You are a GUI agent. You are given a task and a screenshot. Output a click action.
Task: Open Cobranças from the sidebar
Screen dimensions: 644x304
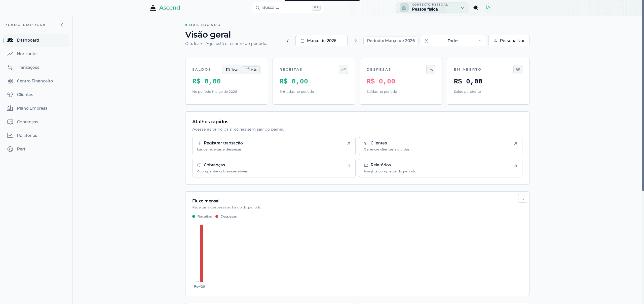coord(27,122)
